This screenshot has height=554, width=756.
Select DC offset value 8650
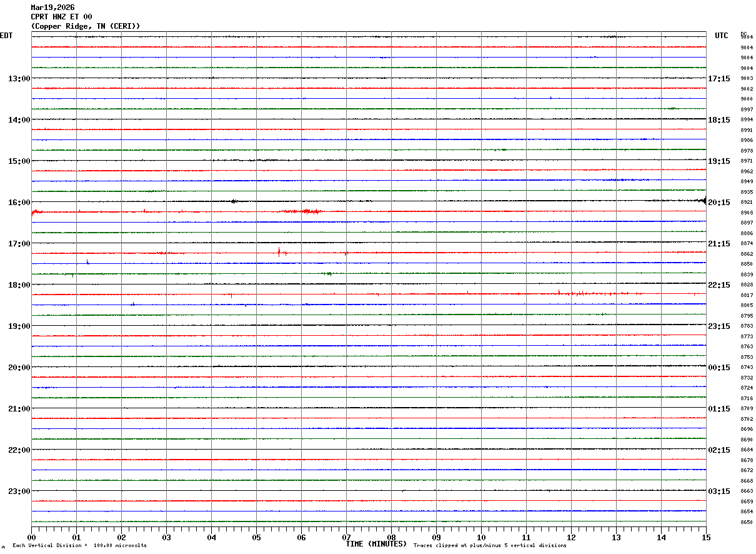[747, 522]
